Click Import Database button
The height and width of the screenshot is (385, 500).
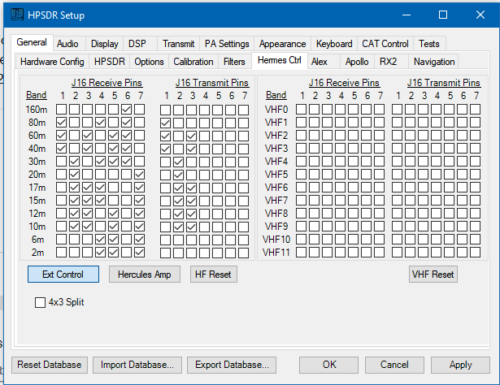coord(137,365)
